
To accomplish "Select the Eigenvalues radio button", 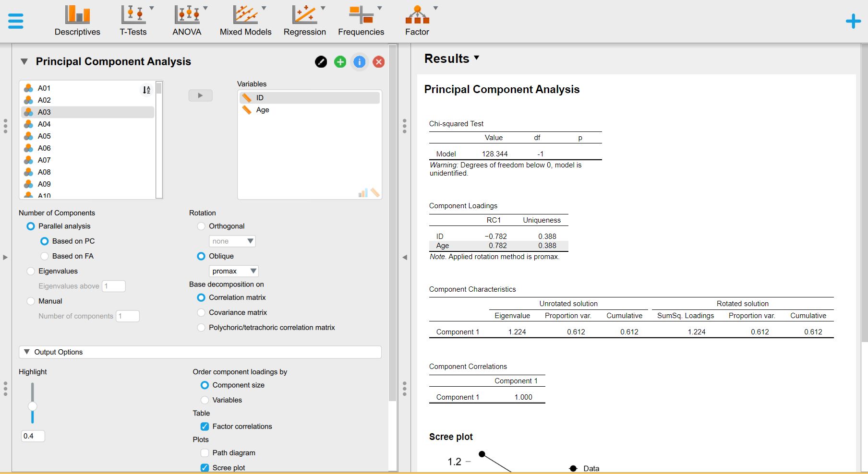I will [30, 271].
